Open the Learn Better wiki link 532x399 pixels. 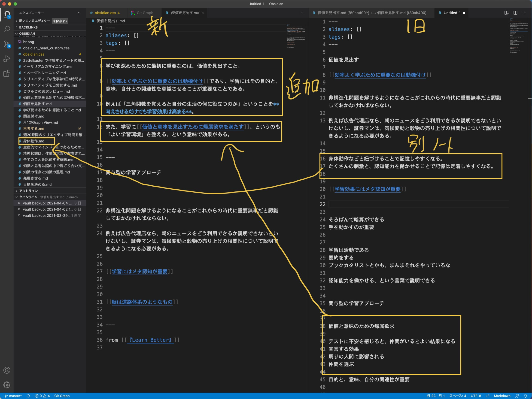(150, 340)
